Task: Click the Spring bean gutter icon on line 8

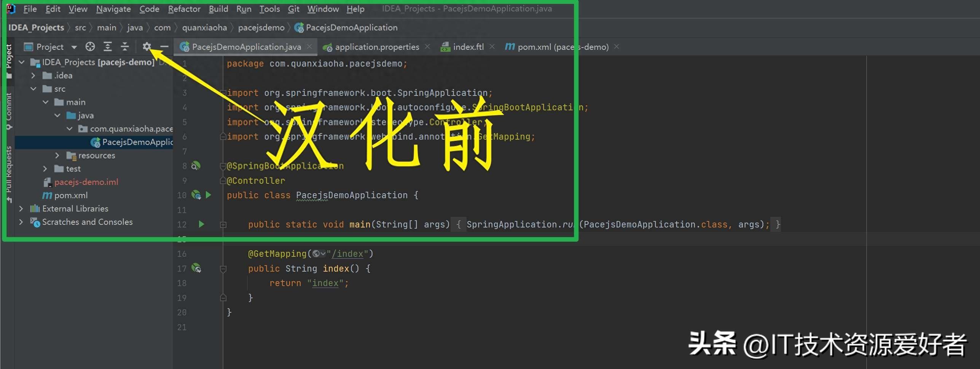Action: (196, 166)
